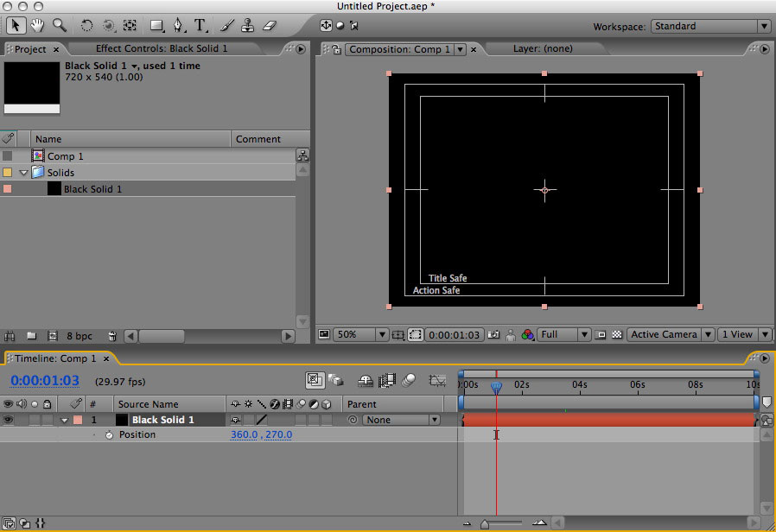Select the Horizontal Type tool
This screenshot has height=532, width=776.
pyautogui.click(x=200, y=25)
